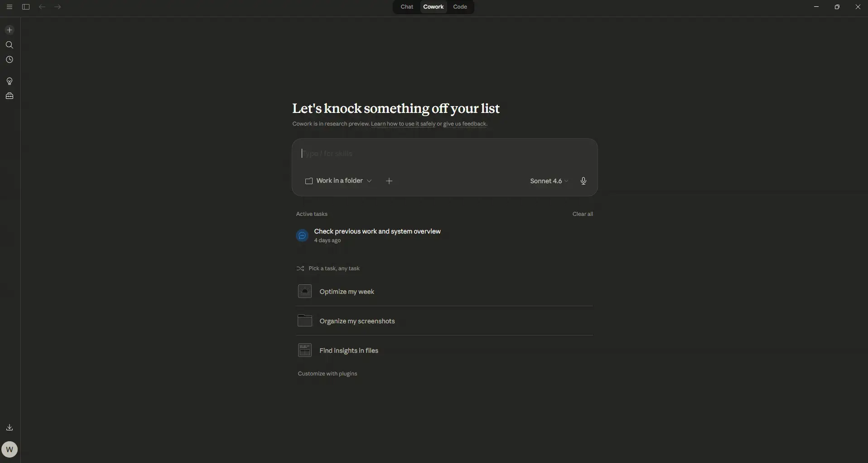
Task: Start a new chat from the sidebar
Action: pyautogui.click(x=10, y=30)
